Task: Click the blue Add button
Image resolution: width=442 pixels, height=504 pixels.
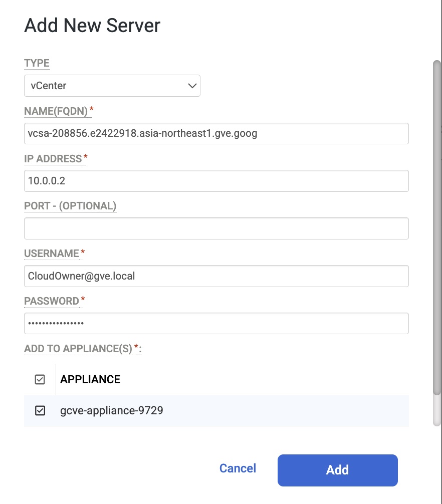Action: coord(337,470)
